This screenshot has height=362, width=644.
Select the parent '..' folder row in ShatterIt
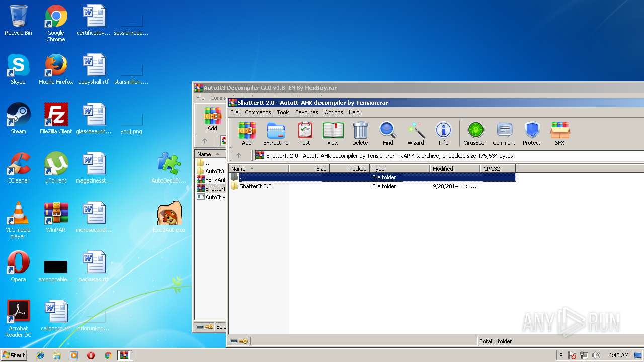[x=372, y=177]
